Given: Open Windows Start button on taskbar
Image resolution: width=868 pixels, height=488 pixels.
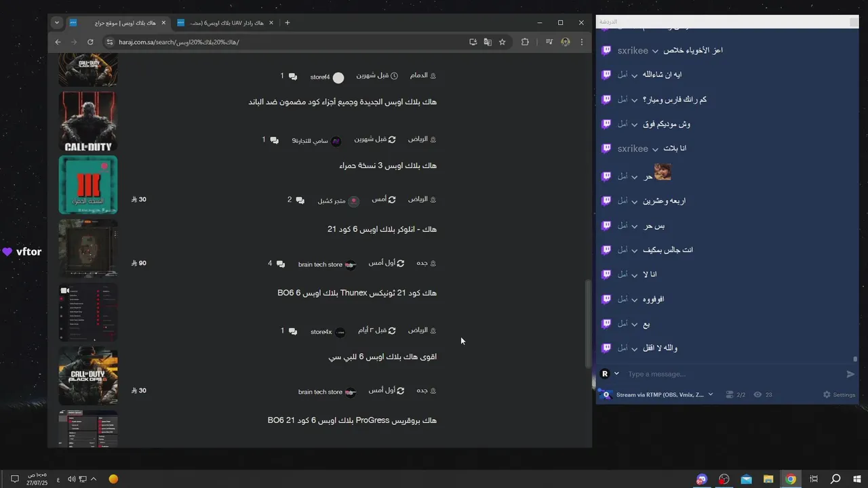Looking at the screenshot, I should [857, 479].
